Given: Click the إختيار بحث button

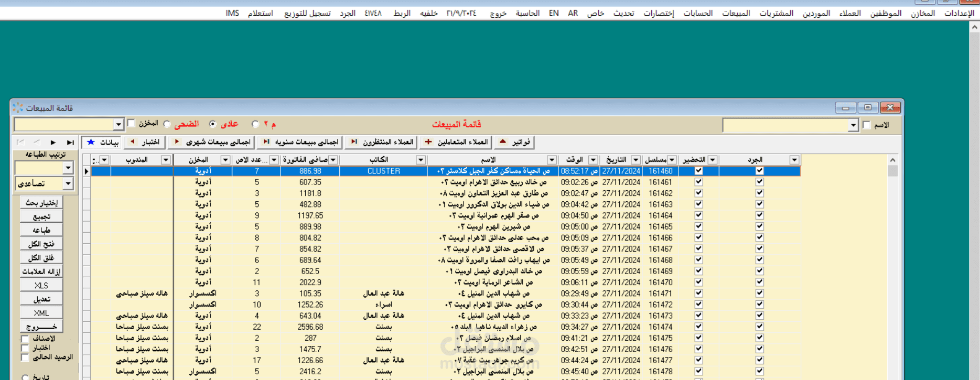Looking at the screenshot, I should coord(41,202).
